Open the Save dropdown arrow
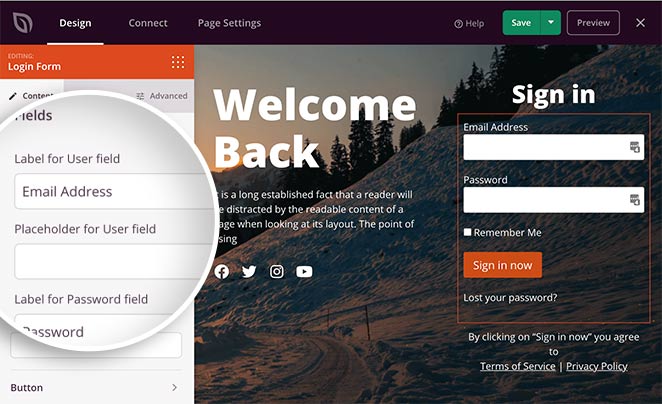Screen dimensions: 662x404 point(551,22)
